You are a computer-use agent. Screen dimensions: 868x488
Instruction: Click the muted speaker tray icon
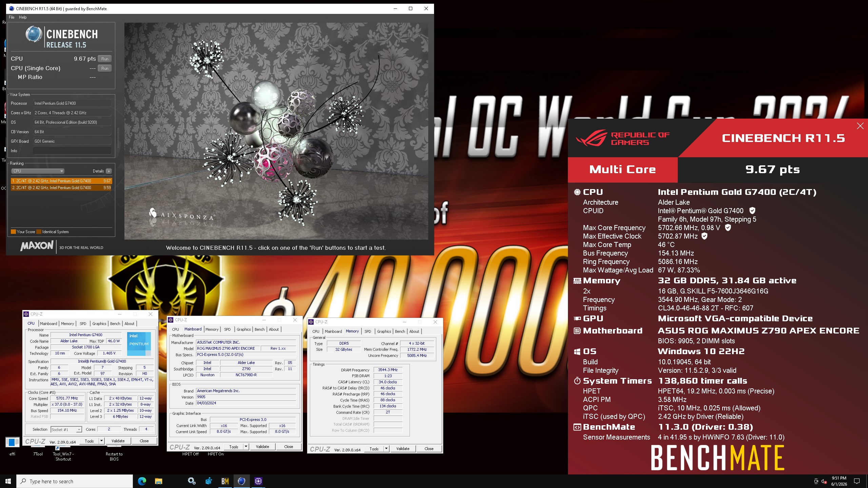coord(824,481)
